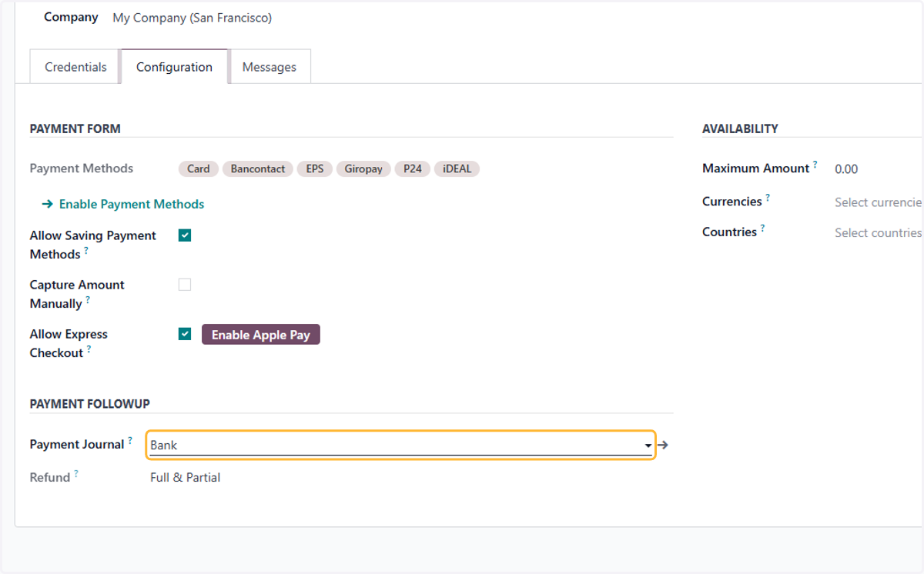Screen dimensions: 924x574
Task: Open the Countries selection field
Action: (879, 232)
